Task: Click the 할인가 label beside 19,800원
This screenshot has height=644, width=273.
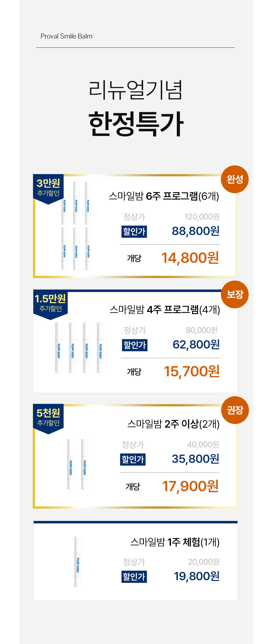Action: 134,577
